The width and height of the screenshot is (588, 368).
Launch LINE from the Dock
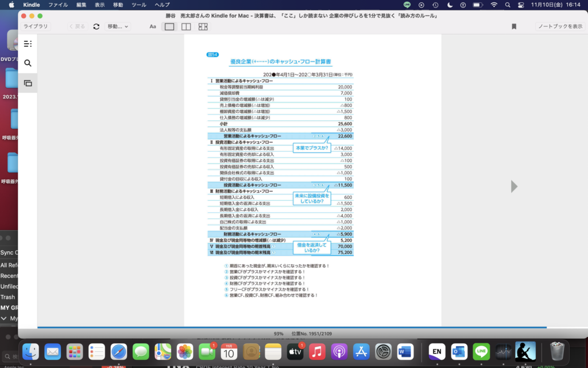tap(481, 351)
